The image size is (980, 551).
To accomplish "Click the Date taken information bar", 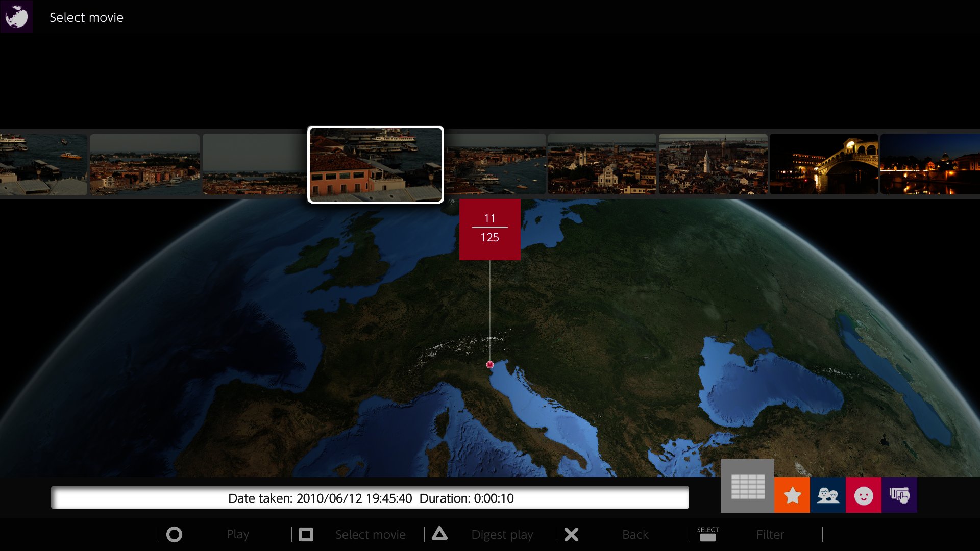I will click(x=370, y=497).
